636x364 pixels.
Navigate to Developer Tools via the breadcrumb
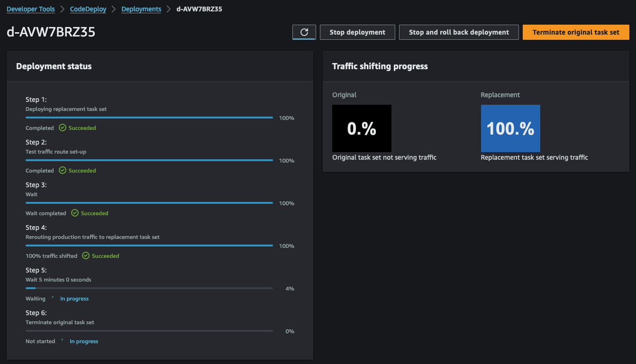click(30, 9)
